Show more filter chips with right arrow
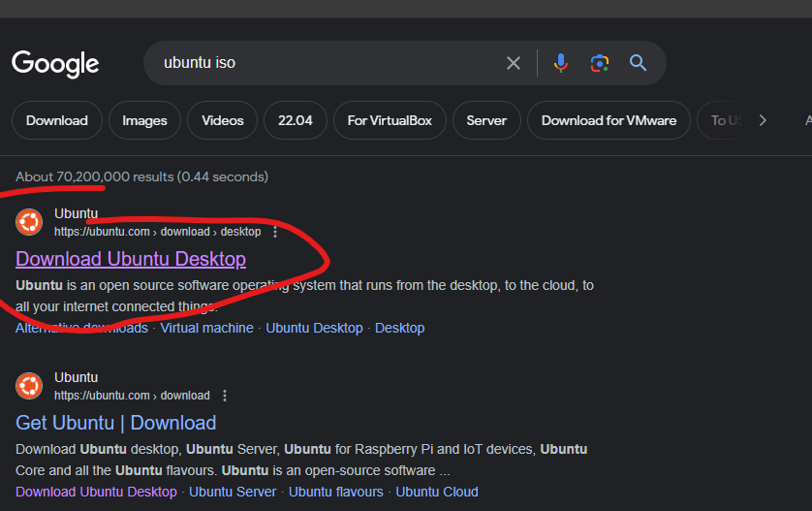Viewport: 812px width, 511px height. click(x=763, y=120)
